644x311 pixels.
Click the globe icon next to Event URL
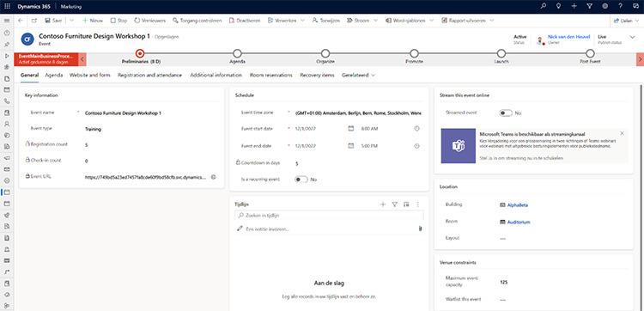pyautogui.click(x=213, y=177)
